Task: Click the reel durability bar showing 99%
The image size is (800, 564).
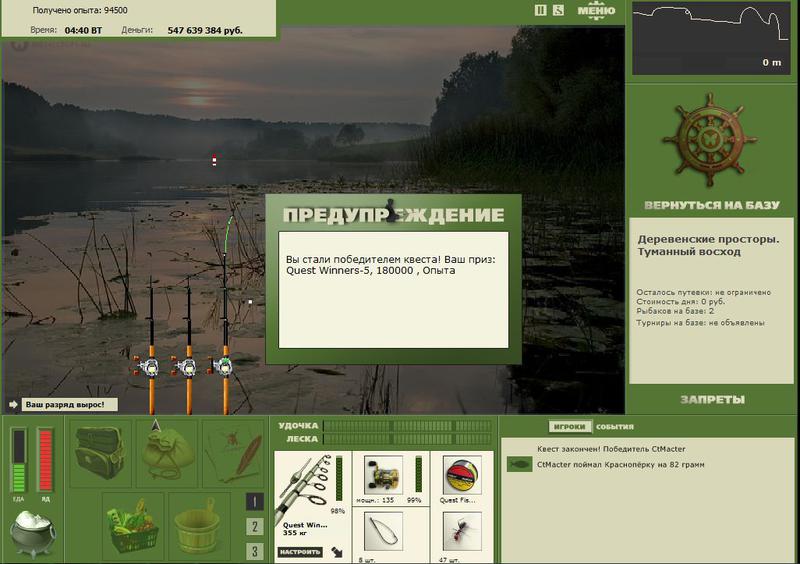Action: (x=418, y=475)
